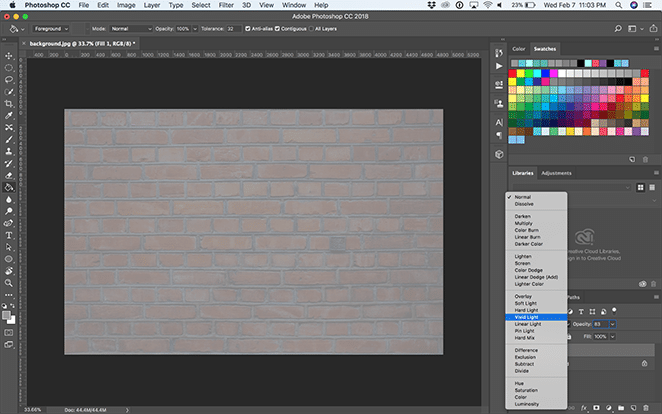Select the Elliptical Marquee tool
The image size is (662, 414).
pyautogui.click(x=9, y=67)
